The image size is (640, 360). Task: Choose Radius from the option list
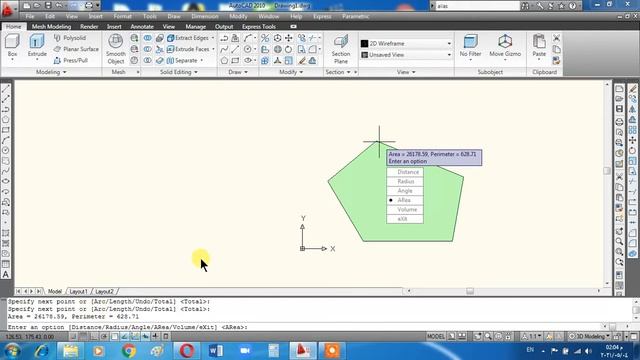[404, 181]
